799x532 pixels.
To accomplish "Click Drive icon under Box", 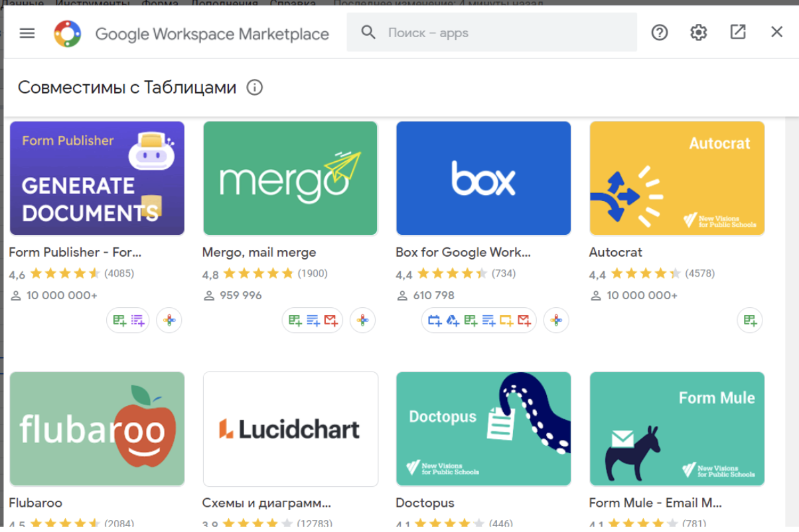I will point(453,320).
